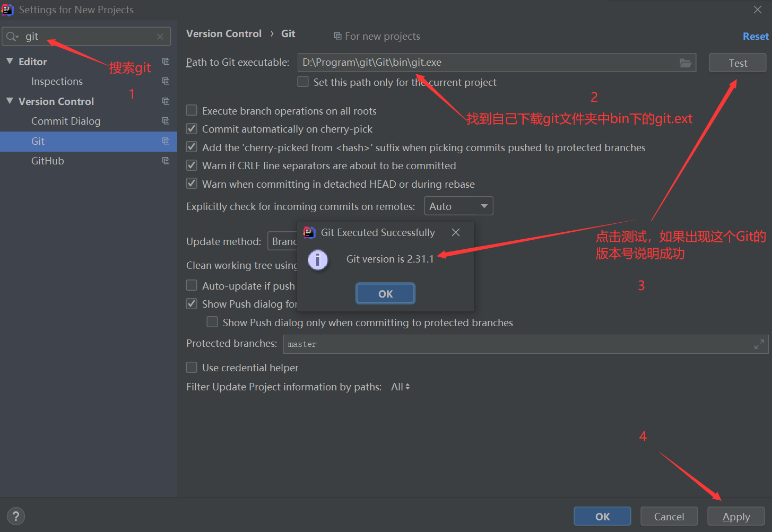772x532 pixels.
Task: Click Version Control in the breadcrumb
Action: pos(224,33)
